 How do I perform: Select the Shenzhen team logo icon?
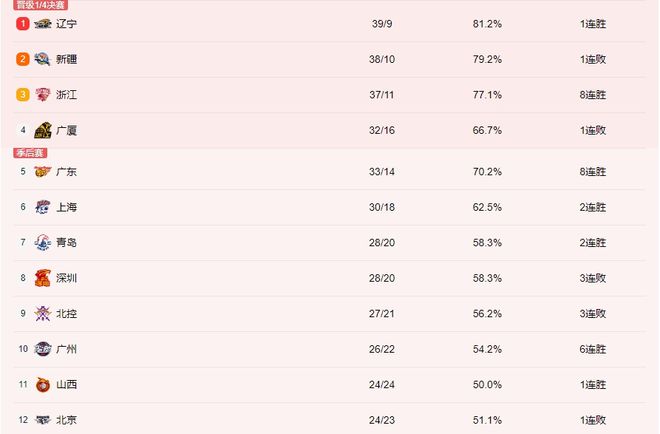click(x=43, y=278)
